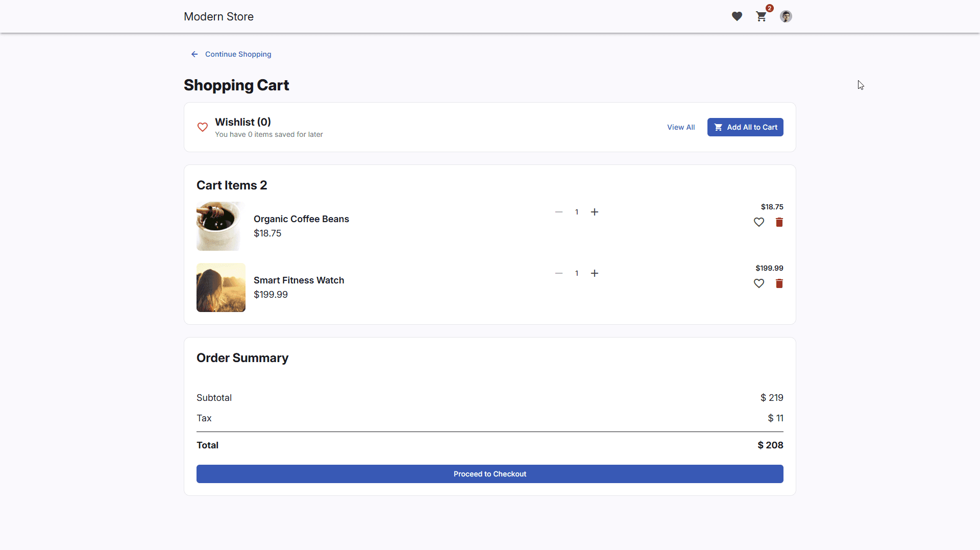
Task: Click the Smart Fitness Watch product name
Action: click(x=299, y=280)
